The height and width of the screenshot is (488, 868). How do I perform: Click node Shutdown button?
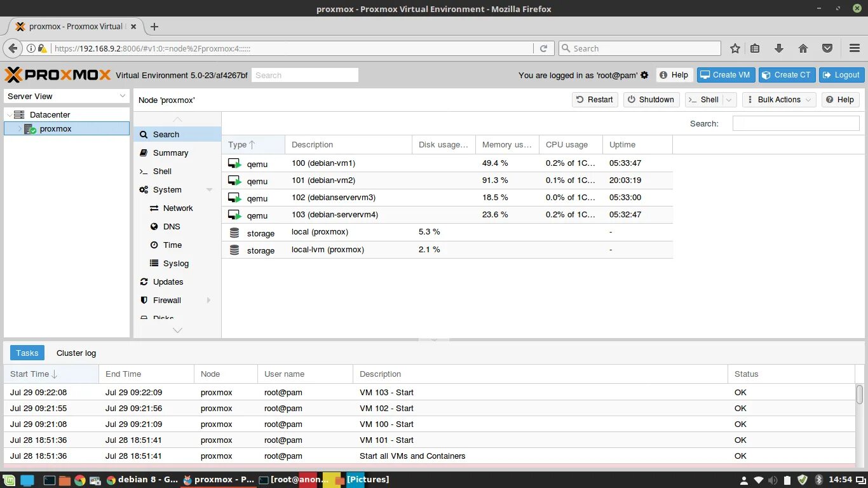(651, 100)
